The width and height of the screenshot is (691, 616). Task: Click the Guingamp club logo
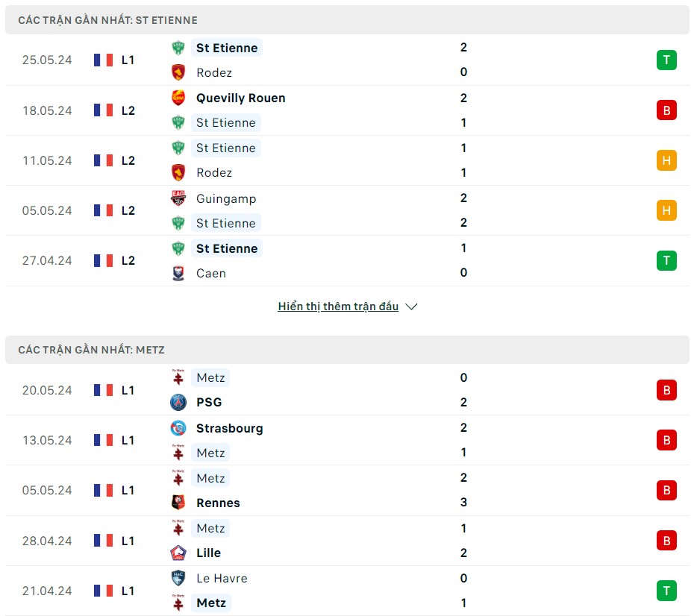coord(178,198)
